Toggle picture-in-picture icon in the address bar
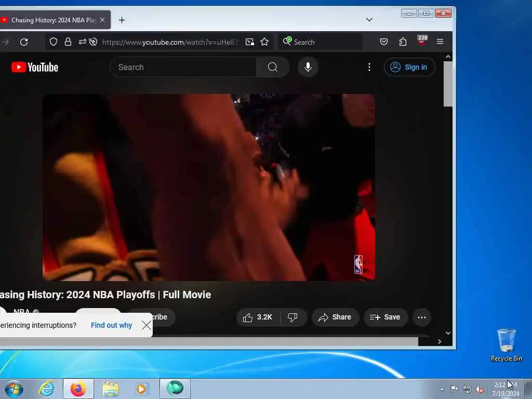This screenshot has height=399, width=532. pos(250,42)
